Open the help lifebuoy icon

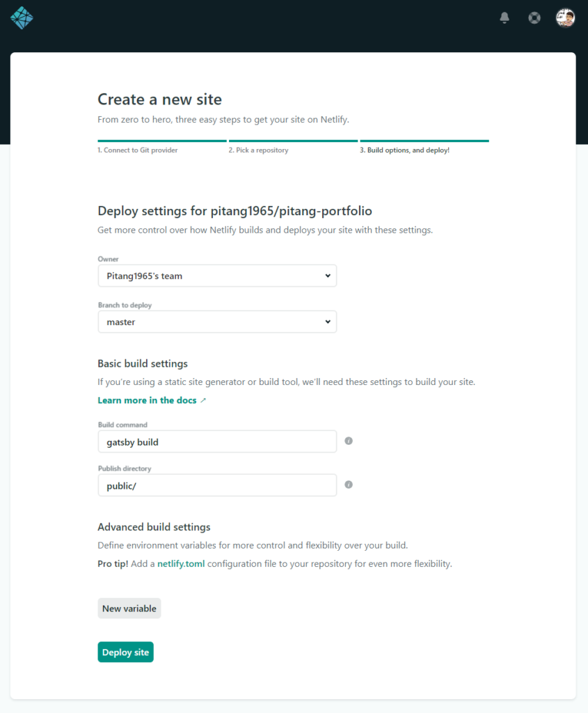(x=534, y=17)
